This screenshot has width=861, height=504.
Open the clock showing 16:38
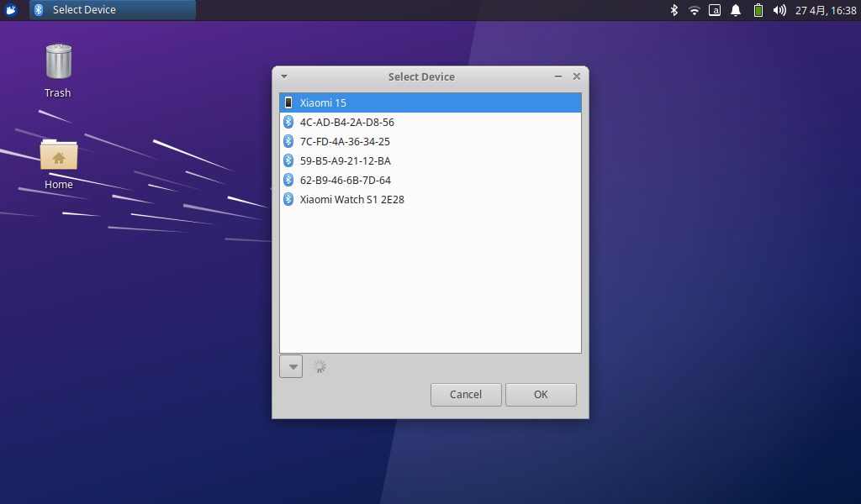point(826,10)
